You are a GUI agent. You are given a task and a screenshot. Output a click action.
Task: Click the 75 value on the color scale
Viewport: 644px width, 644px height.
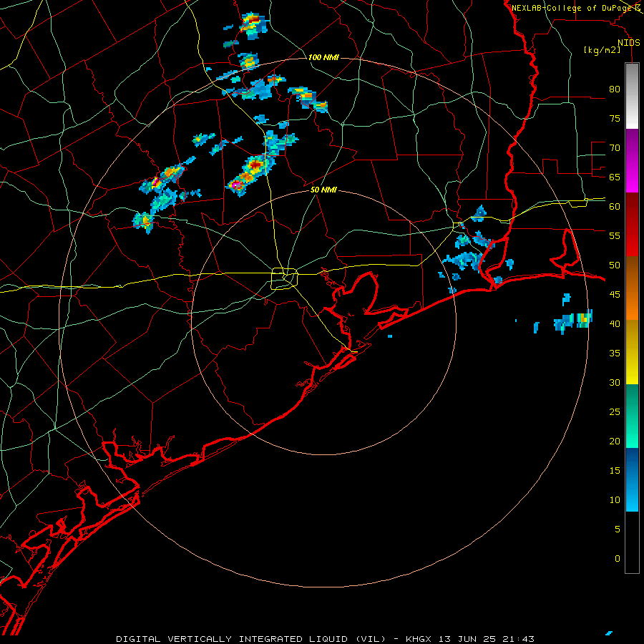[615, 118]
